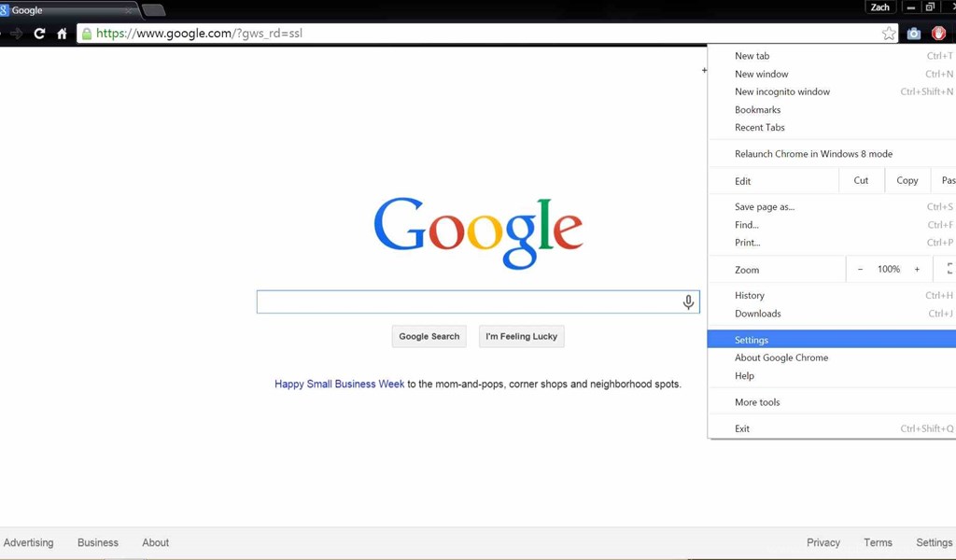Open the Happy Small Business Week link
Image resolution: width=956 pixels, height=560 pixels.
(x=339, y=384)
